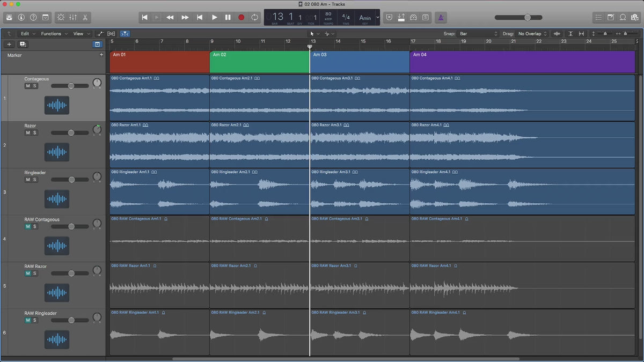Show the Loop Browser panel
Viewport: 644px width, 362px height.
click(623, 17)
